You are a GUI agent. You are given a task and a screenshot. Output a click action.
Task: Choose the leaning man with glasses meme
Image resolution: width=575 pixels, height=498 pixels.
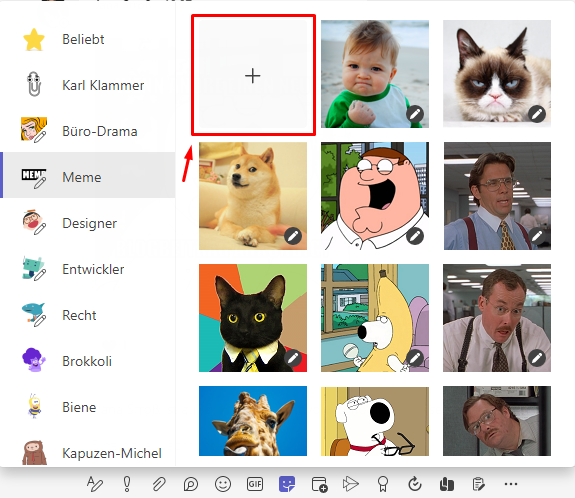tap(497, 421)
